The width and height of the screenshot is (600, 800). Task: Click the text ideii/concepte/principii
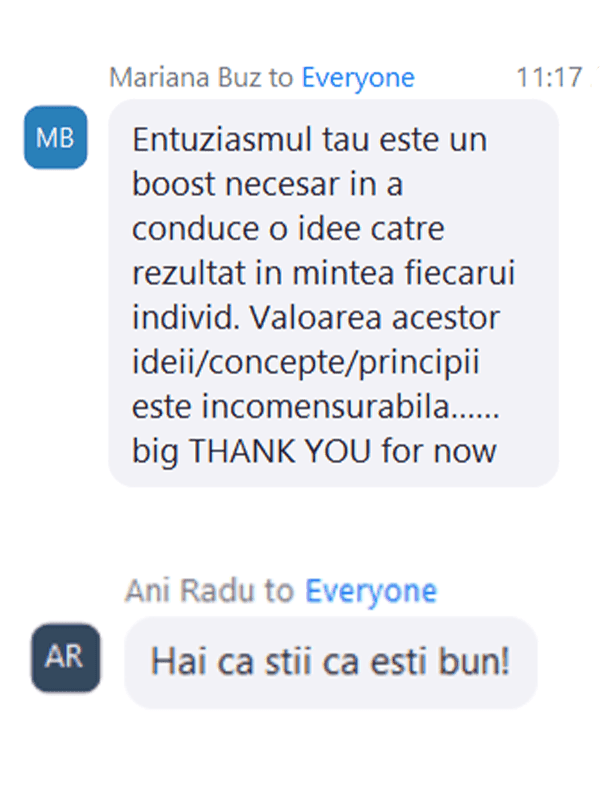(306, 363)
